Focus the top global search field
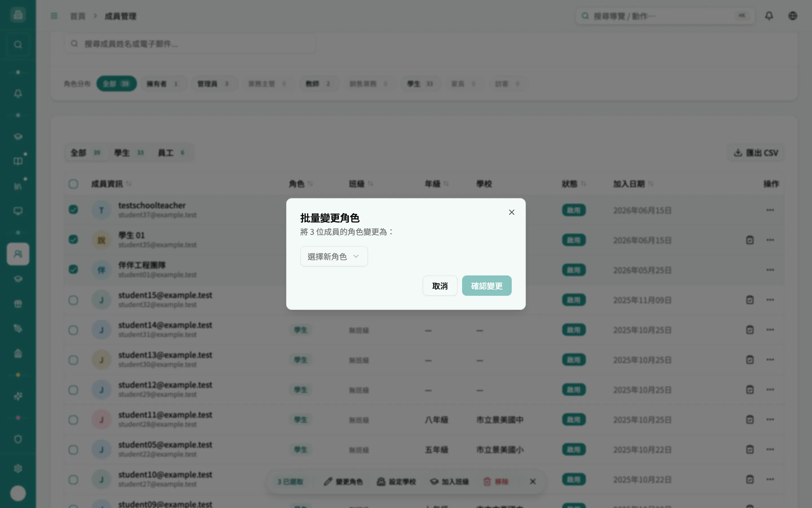The image size is (812, 508). click(x=665, y=16)
